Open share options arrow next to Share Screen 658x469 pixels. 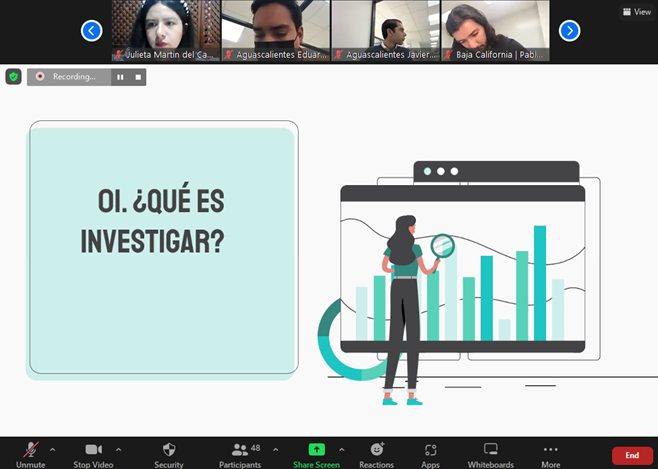pos(342,450)
